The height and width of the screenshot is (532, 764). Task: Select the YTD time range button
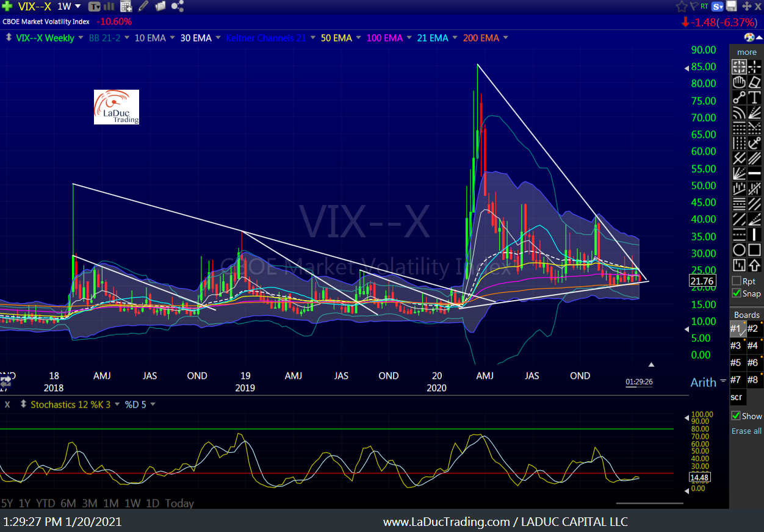[x=46, y=503]
